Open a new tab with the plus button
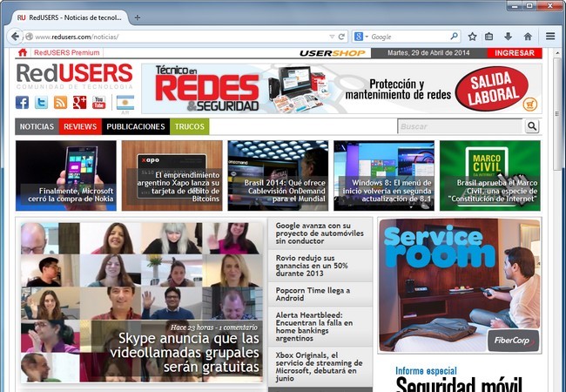Image resolution: width=566 pixels, height=392 pixels. (x=138, y=17)
